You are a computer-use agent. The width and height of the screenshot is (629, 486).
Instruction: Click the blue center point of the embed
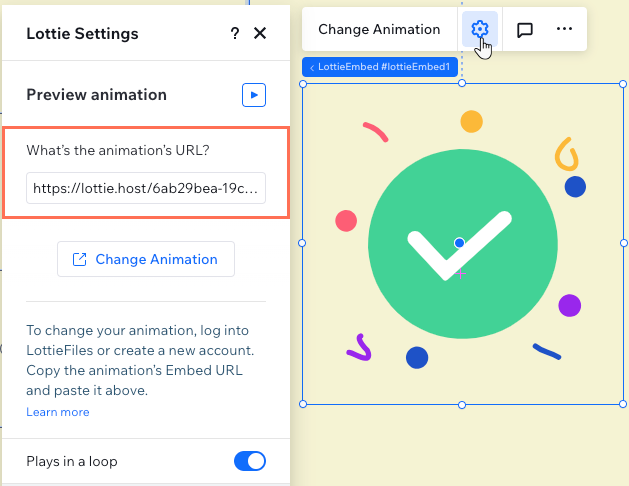tap(459, 243)
